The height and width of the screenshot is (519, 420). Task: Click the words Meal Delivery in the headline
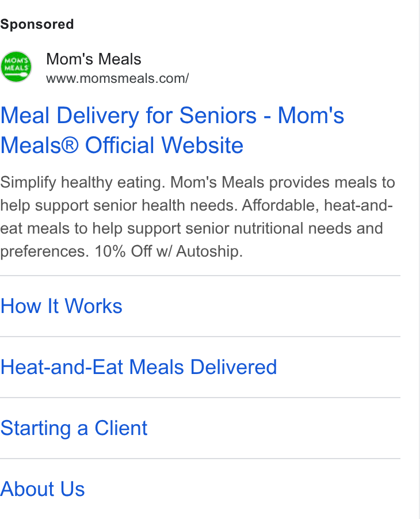coord(70,116)
